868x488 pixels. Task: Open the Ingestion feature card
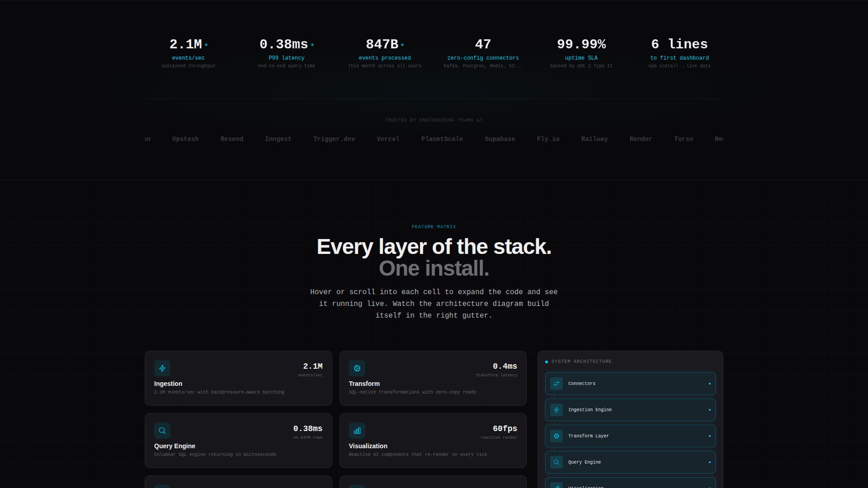tap(238, 378)
